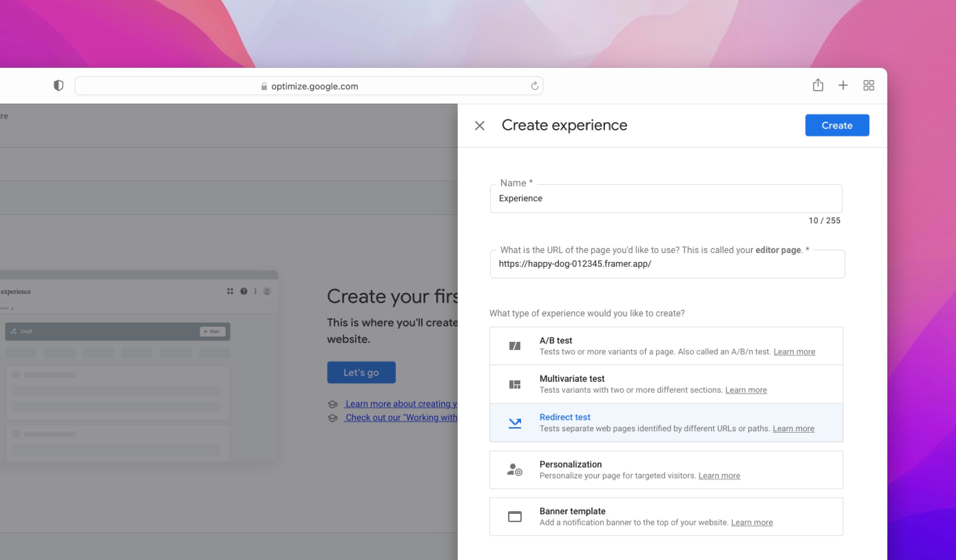Screen dimensions: 956x560
Task: Click into the experience Name field
Action: [666, 198]
